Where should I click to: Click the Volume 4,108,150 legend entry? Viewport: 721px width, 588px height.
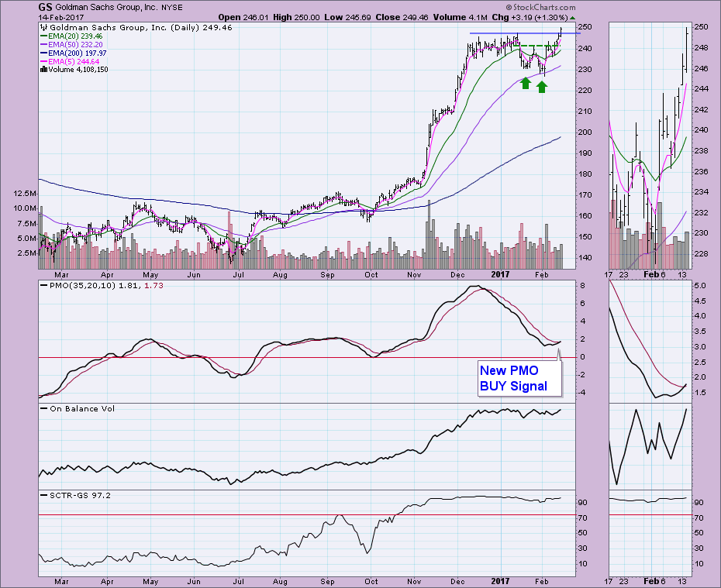74,70
